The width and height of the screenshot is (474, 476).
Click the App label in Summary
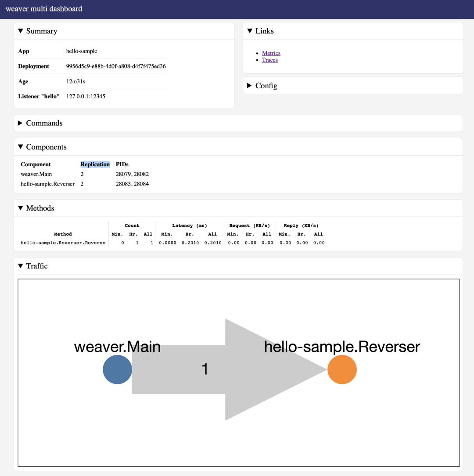pos(24,51)
